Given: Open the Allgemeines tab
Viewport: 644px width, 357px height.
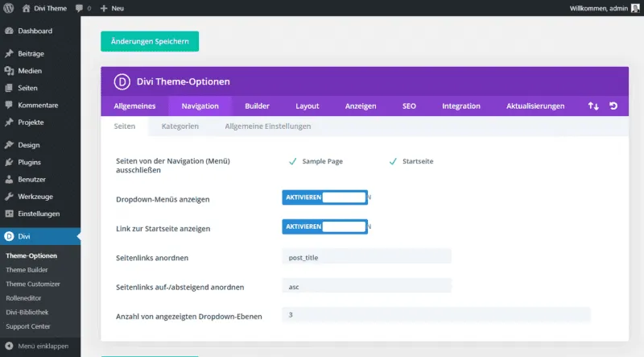Looking at the screenshot, I should pyautogui.click(x=134, y=106).
